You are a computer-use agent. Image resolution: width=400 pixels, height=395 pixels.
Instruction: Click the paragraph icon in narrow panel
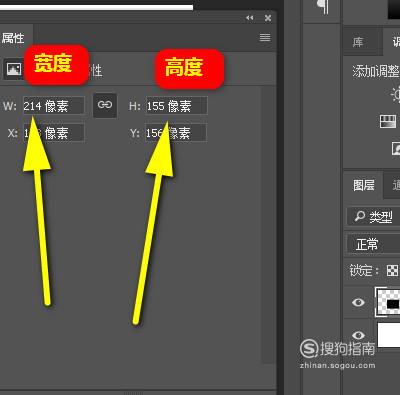(323, 7)
